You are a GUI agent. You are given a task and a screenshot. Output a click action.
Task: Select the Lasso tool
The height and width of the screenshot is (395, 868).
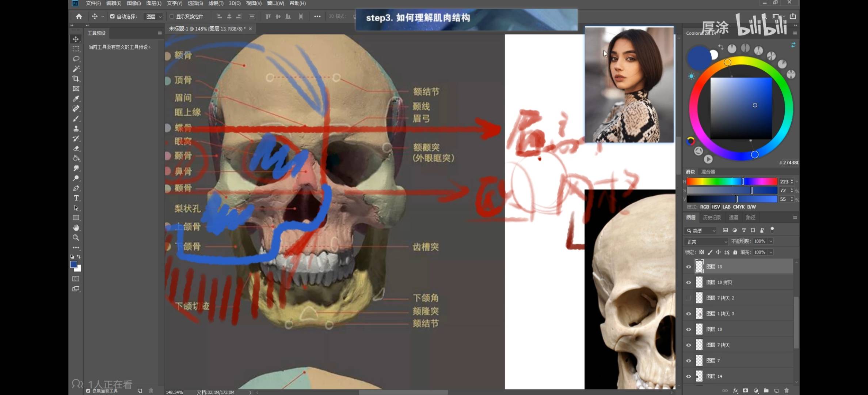pos(76,59)
